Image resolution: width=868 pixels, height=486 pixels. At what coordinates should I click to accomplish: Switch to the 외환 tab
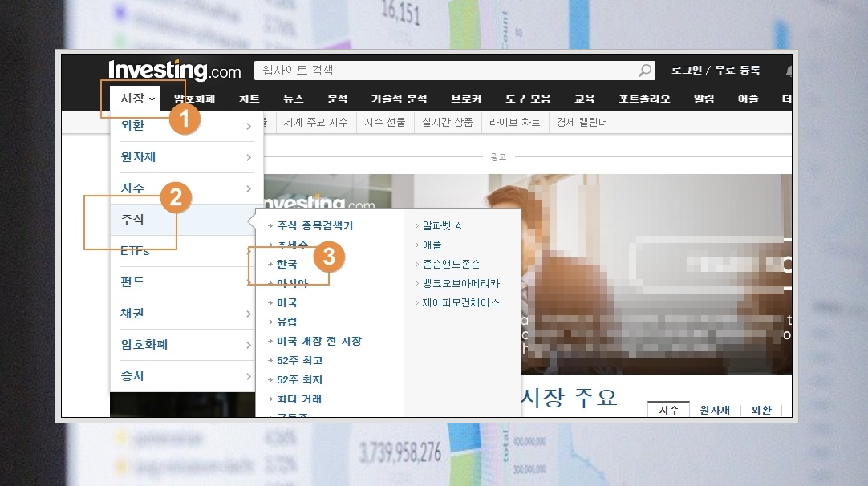(761, 410)
